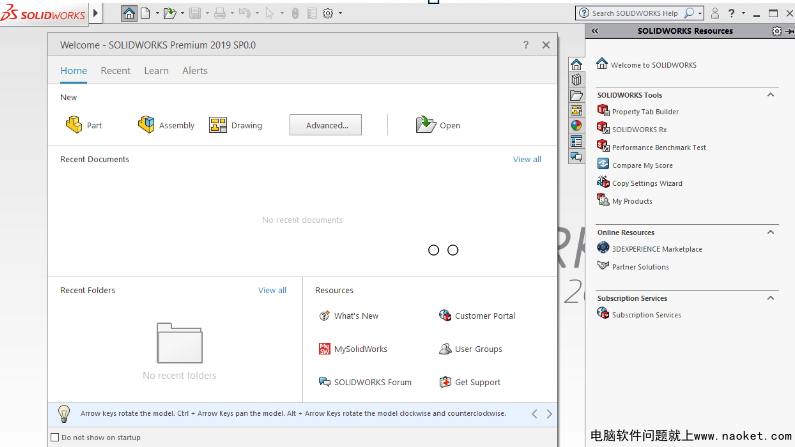Viewport: 795px width, 447px height.
Task: Open the Save dropdown arrow
Action: [x=207, y=13]
